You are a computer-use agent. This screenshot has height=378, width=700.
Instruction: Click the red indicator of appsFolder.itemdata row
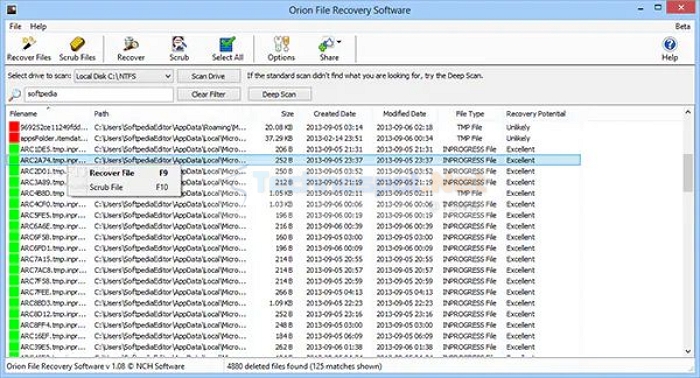click(x=14, y=138)
